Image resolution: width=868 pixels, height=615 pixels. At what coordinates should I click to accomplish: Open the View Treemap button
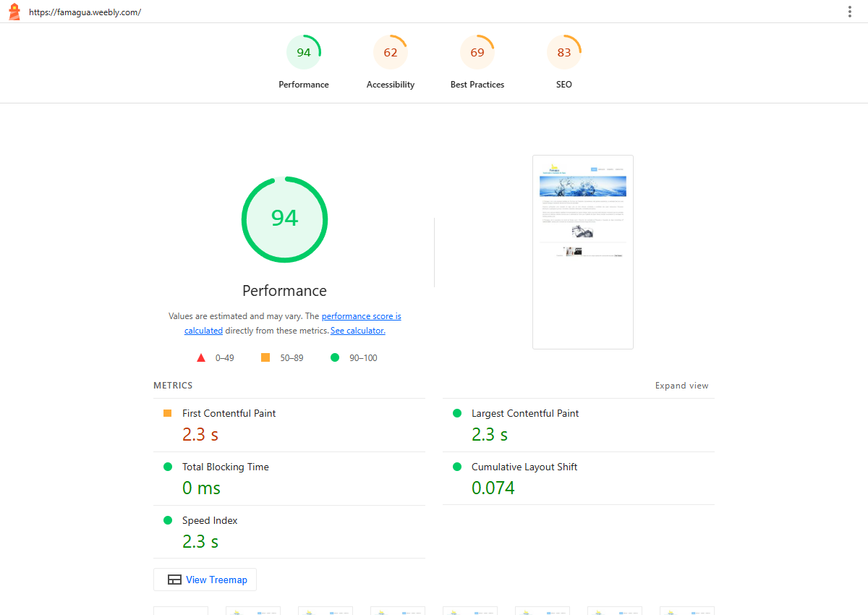pos(205,580)
